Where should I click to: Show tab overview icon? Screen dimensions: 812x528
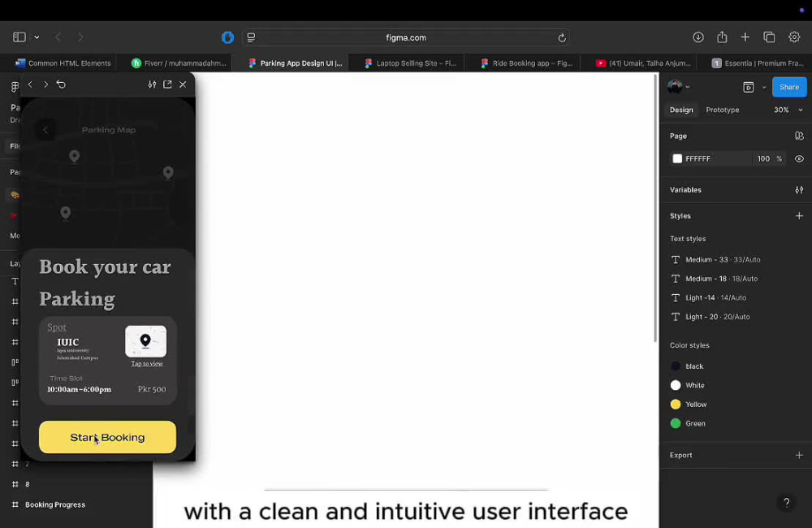(769, 37)
